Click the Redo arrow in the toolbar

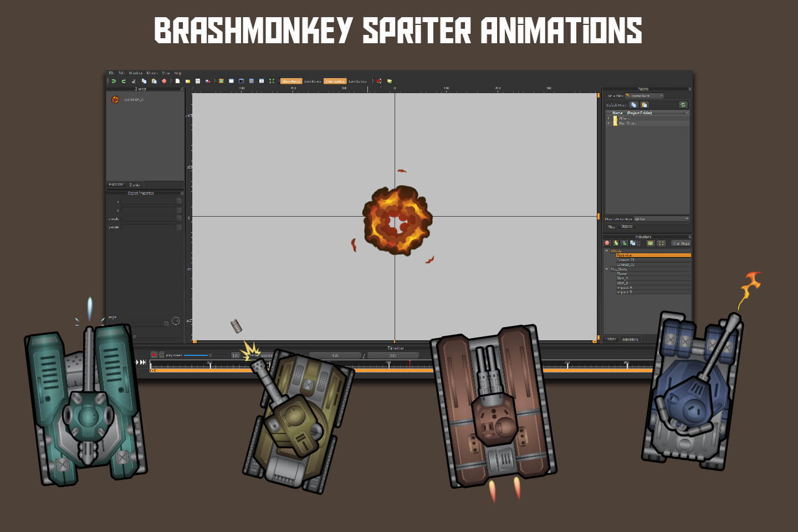[x=124, y=81]
